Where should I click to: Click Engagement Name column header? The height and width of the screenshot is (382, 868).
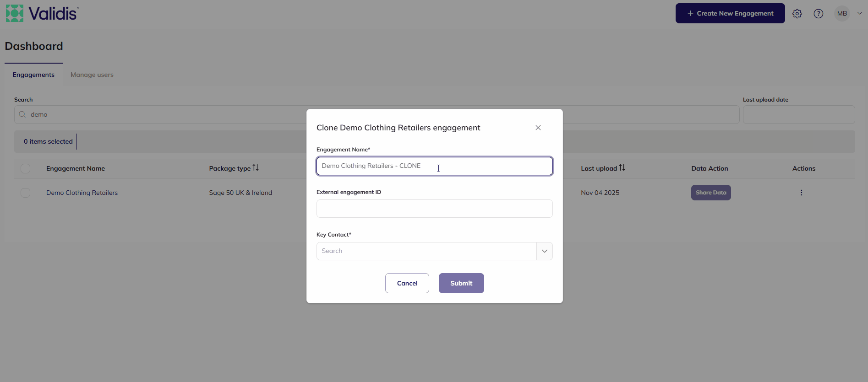[x=76, y=168]
